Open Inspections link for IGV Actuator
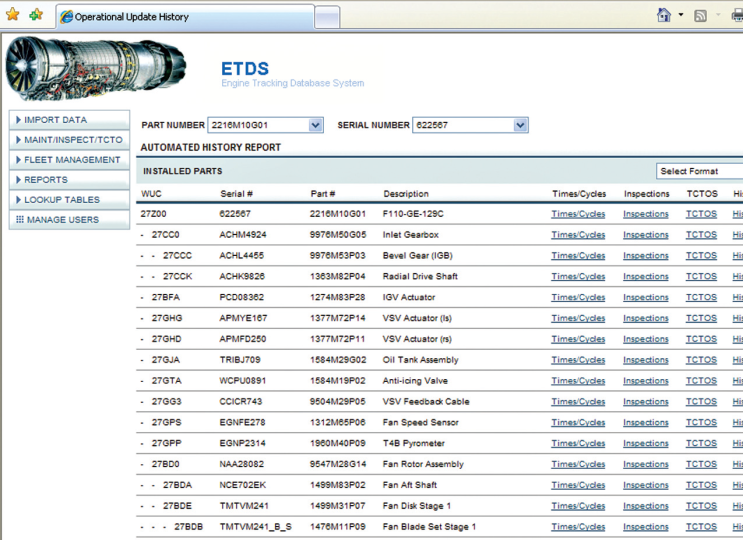 (646, 297)
